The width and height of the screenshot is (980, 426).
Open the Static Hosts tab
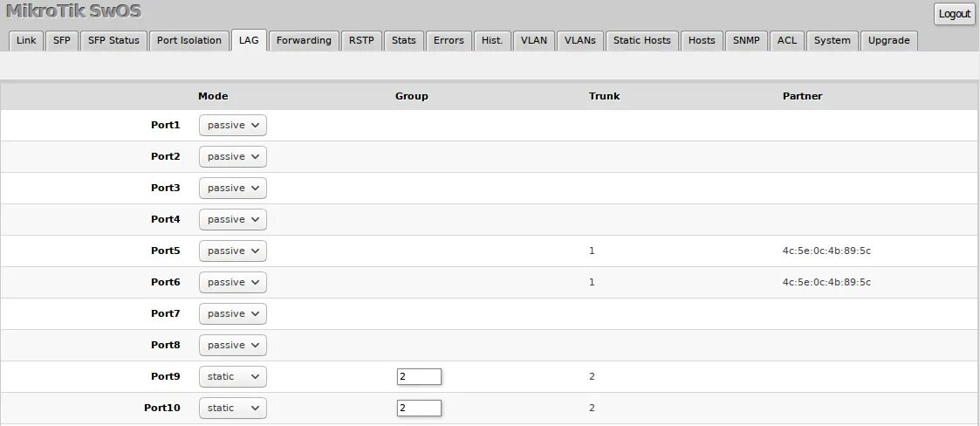click(x=641, y=41)
